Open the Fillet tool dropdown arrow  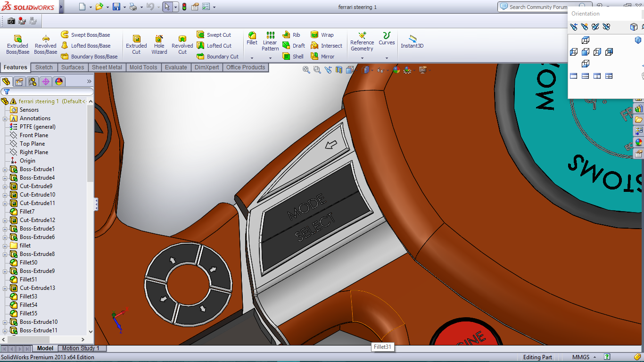(252, 58)
